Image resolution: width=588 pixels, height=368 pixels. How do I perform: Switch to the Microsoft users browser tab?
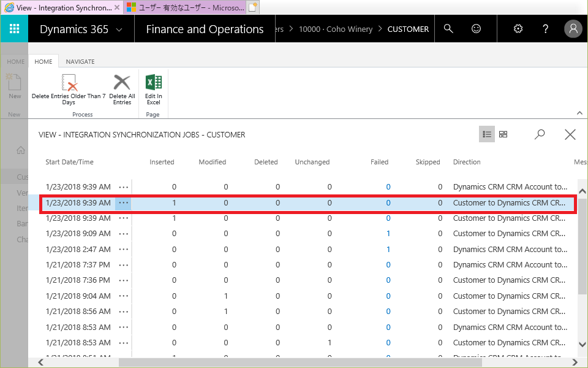(186, 7)
